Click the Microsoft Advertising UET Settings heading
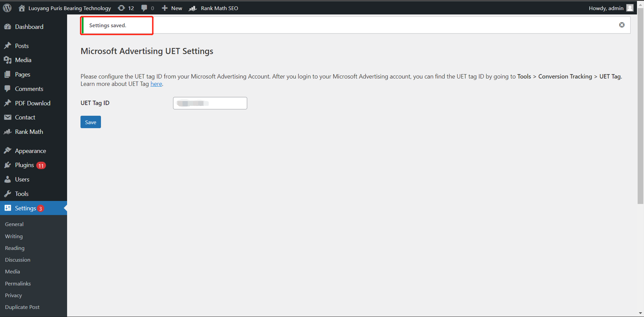Viewport: 644px width, 317px height. click(147, 51)
